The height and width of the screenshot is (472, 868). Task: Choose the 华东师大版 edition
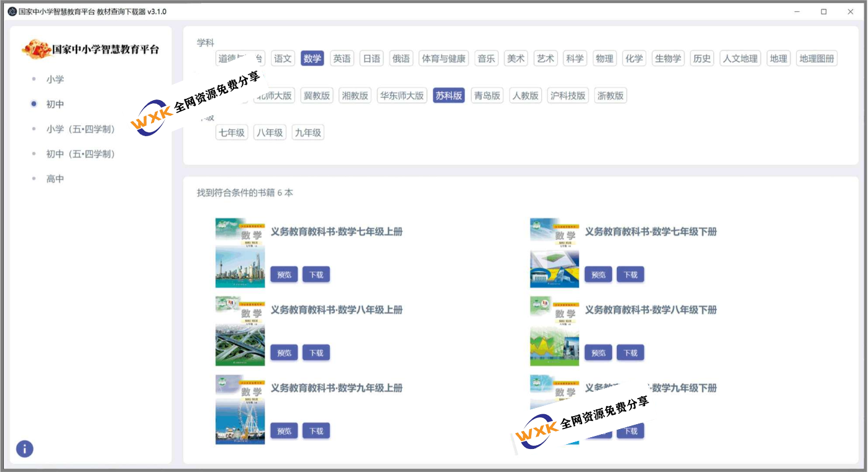pyautogui.click(x=402, y=96)
